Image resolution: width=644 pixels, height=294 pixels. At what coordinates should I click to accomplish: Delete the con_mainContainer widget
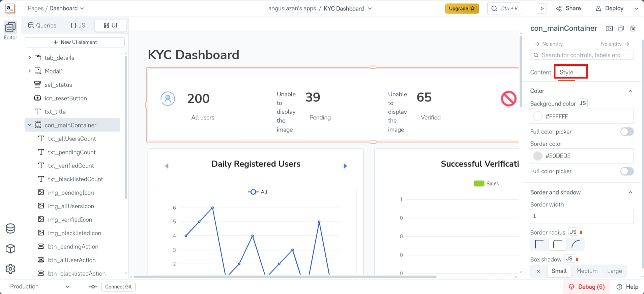point(633,29)
